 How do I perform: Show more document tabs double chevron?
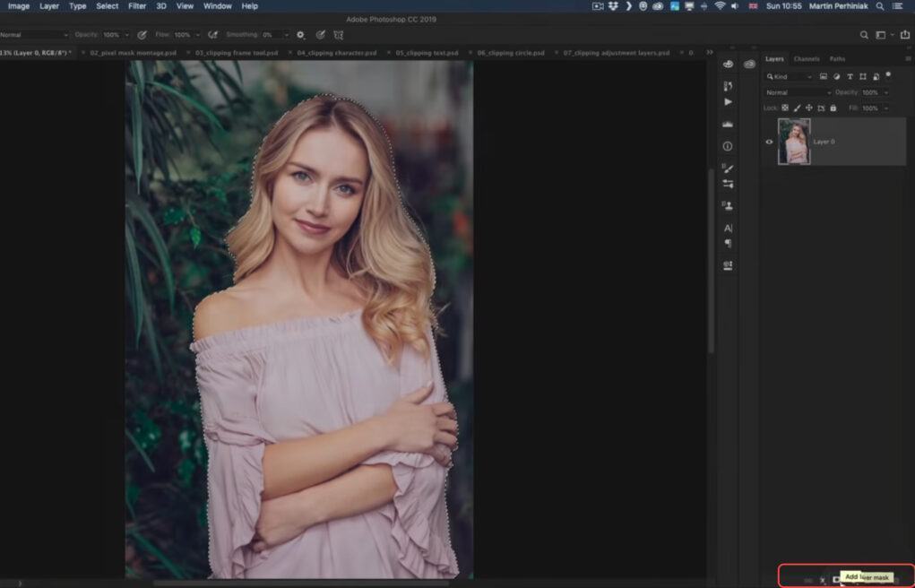(x=709, y=53)
